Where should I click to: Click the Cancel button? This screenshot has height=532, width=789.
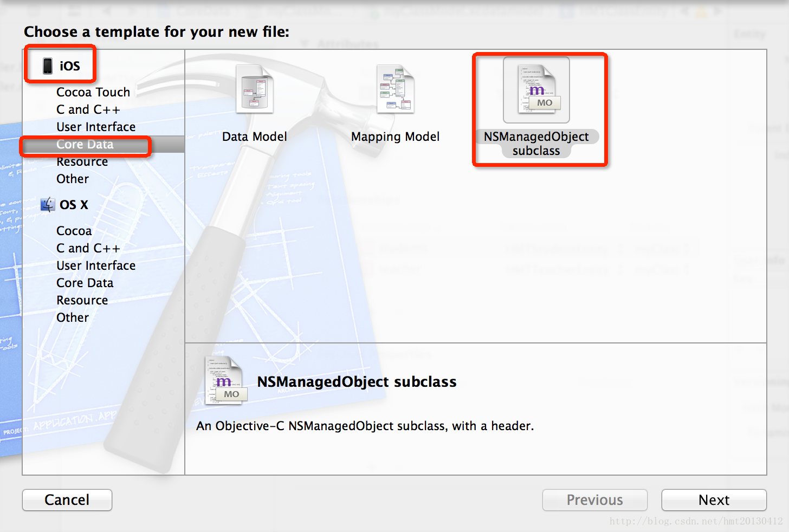[x=67, y=500]
